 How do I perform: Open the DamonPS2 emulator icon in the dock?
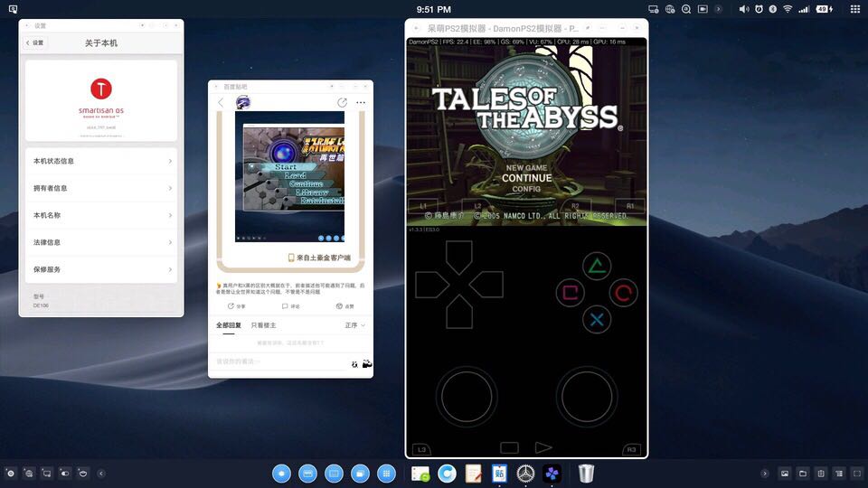(x=552, y=474)
